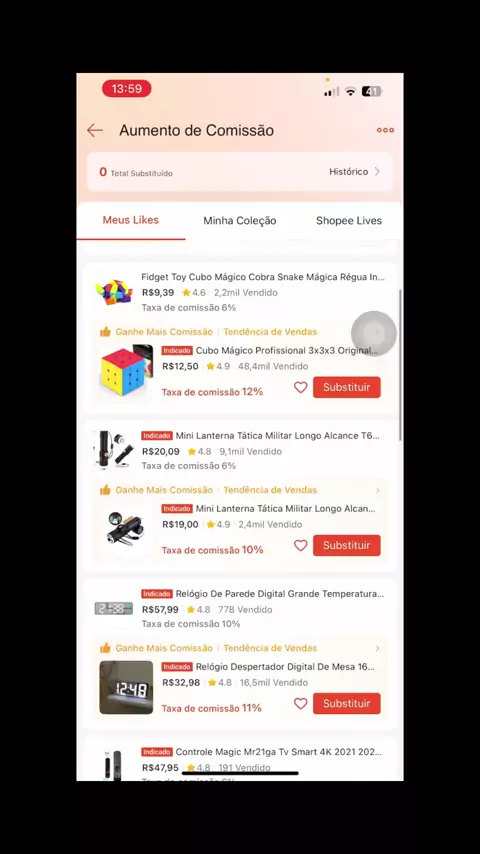Tap the back arrow icon

(94, 130)
